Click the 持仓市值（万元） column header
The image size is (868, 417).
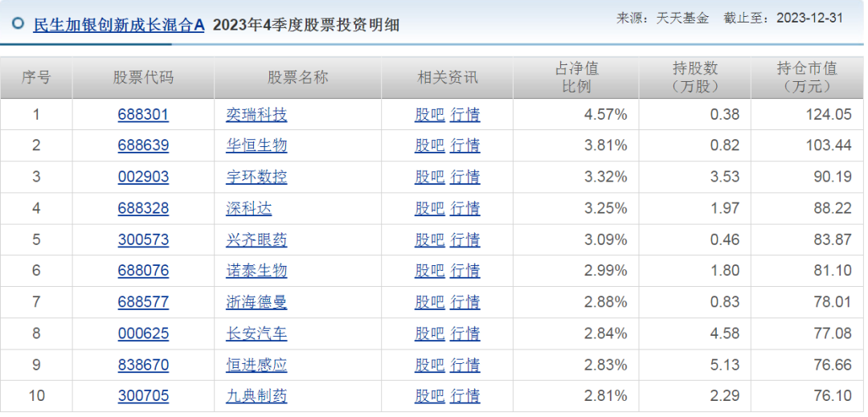click(807, 77)
